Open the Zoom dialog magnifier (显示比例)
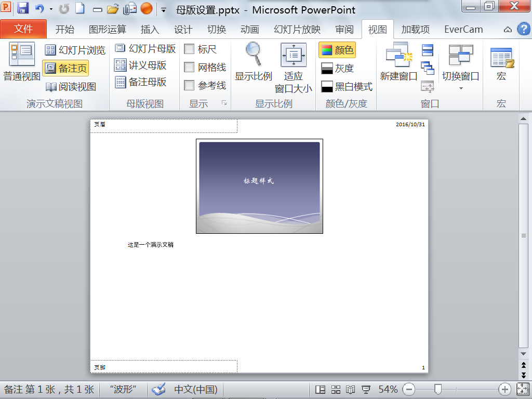 [x=254, y=62]
